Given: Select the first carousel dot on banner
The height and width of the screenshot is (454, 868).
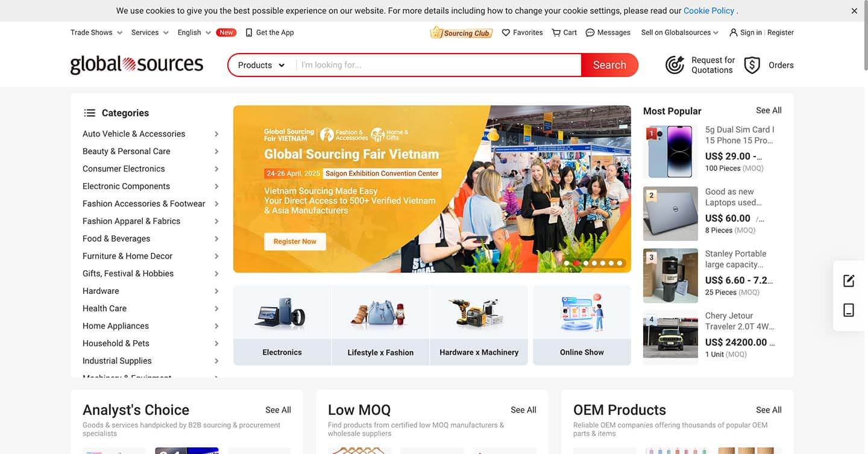Looking at the screenshot, I should pos(567,263).
